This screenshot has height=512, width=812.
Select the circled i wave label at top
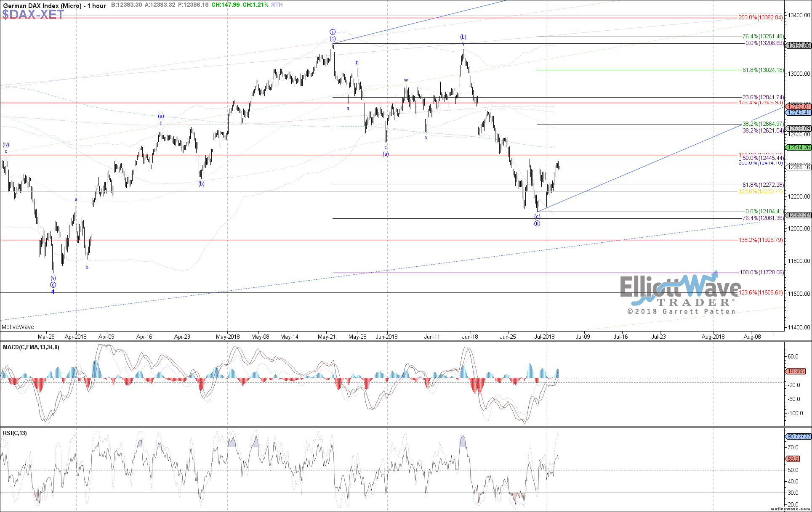[x=333, y=32]
